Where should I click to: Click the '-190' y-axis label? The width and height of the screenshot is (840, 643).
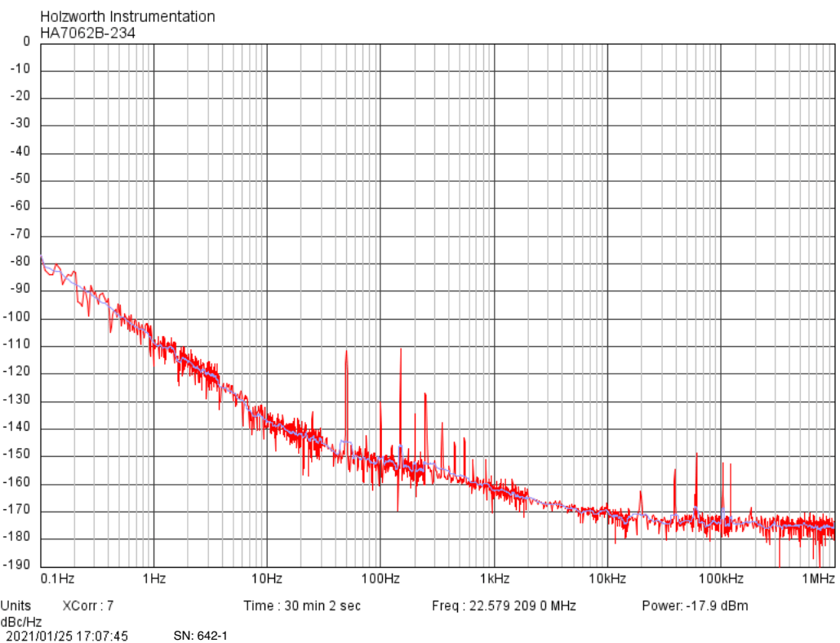(x=17, y=565)
